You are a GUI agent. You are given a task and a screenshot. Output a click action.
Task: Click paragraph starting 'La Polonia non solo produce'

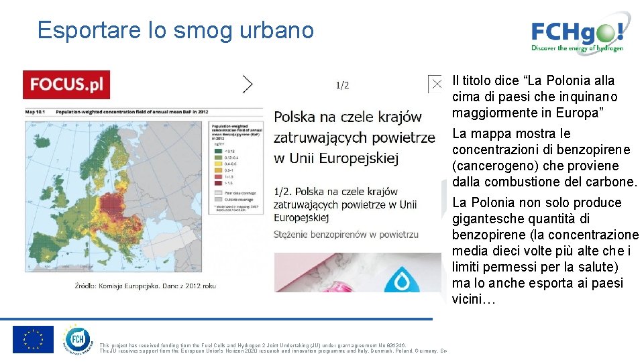click(x=545, y=251)
